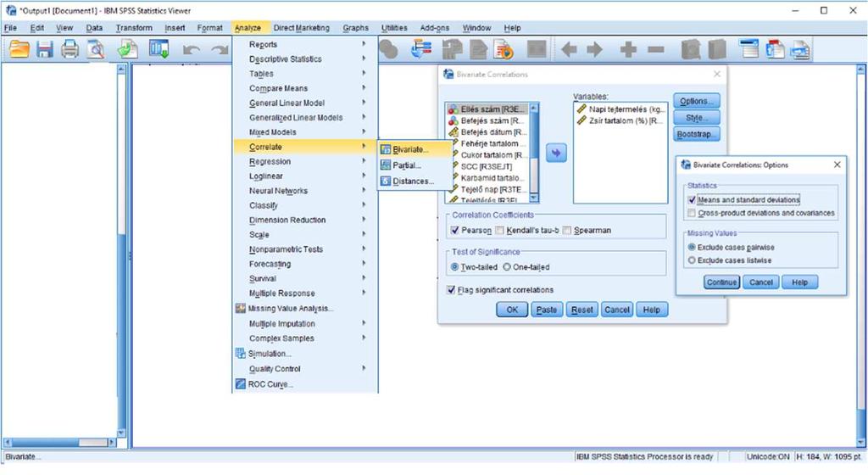Click the Bootstrap... button
Image resolution: width=868 pixels, height=475 pixels.
[697, 135]
